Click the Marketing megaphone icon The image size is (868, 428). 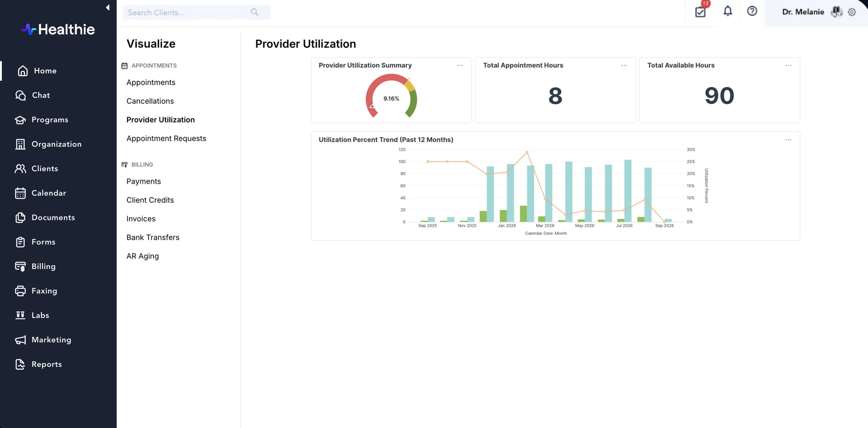(x=20, y=340)
